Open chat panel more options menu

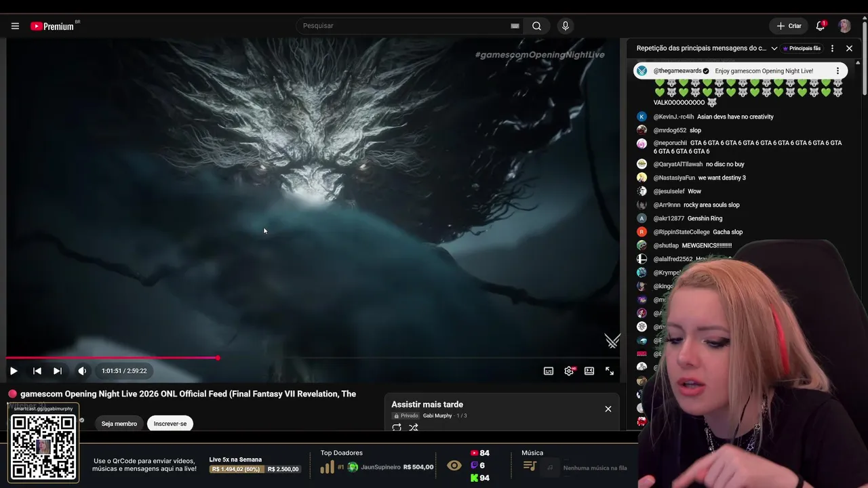tap(832, 49)
